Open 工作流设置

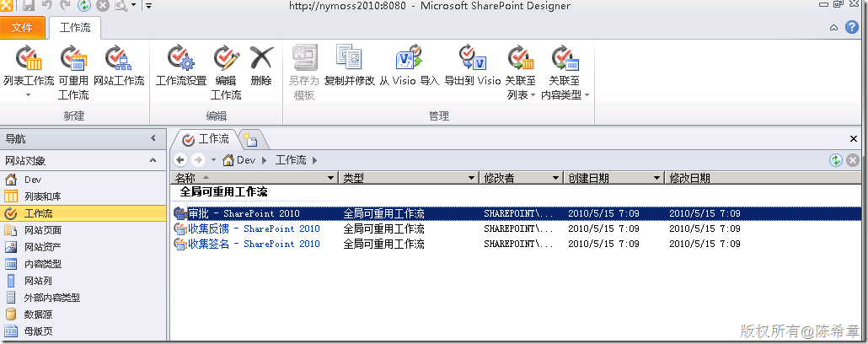tap(181, 66)
